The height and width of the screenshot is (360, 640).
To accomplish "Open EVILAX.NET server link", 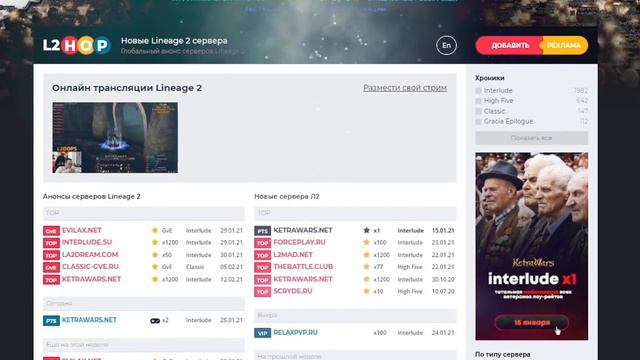I will [x=82, y=230].
